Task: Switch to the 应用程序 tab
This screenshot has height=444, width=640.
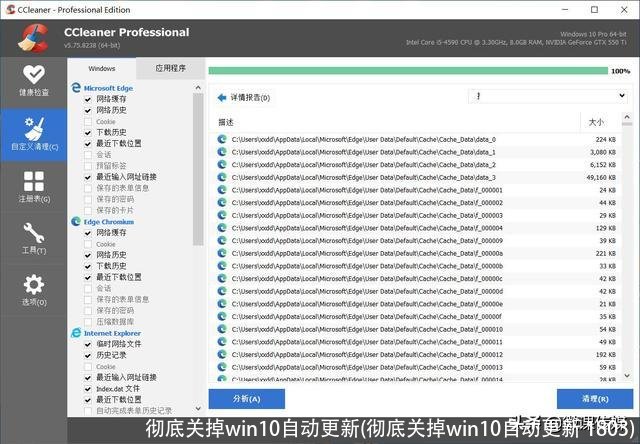Action: [x=171, y=68]
